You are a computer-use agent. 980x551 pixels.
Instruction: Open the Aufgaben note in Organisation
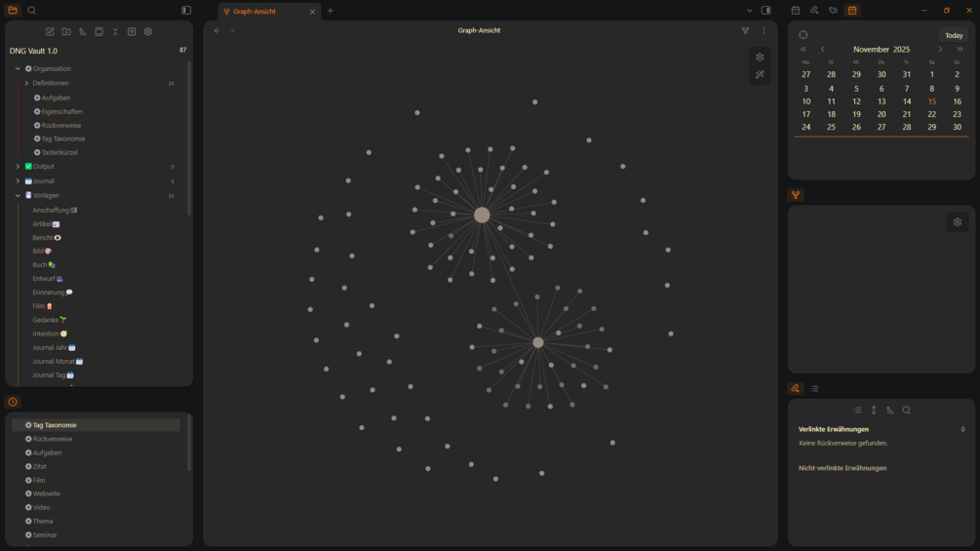point(52,98)
